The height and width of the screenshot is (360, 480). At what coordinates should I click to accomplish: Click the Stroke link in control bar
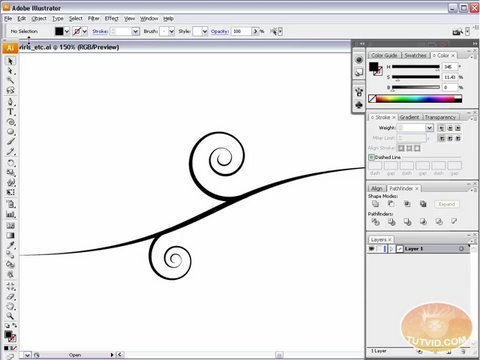100,31
